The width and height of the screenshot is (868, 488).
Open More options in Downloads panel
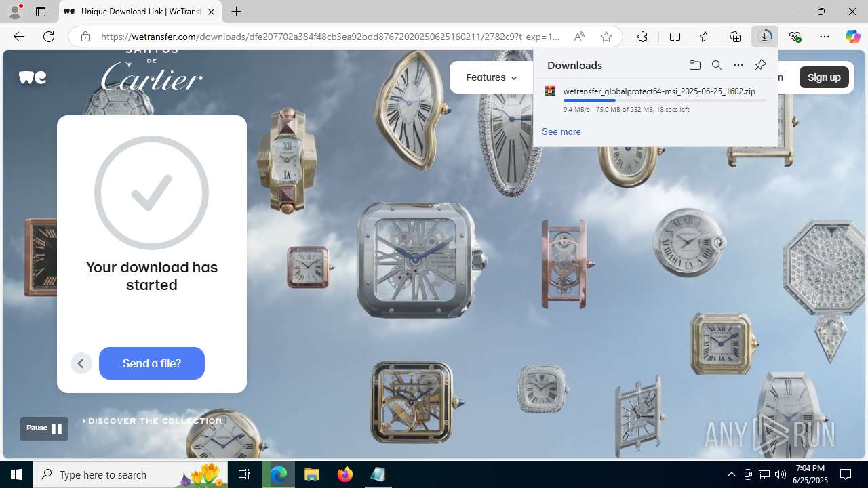738,65
